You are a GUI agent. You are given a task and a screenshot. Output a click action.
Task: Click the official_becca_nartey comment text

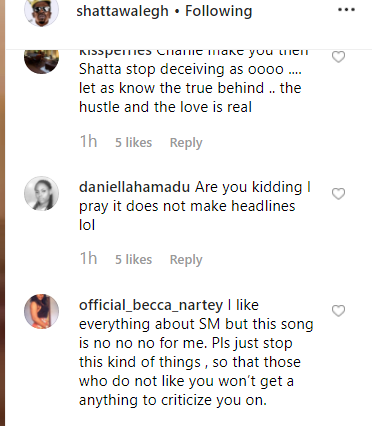click(x=196, y=353)
